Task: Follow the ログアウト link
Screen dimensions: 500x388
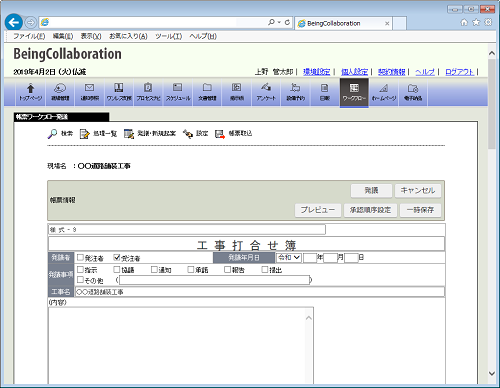Action: click(x=459, y=72)
